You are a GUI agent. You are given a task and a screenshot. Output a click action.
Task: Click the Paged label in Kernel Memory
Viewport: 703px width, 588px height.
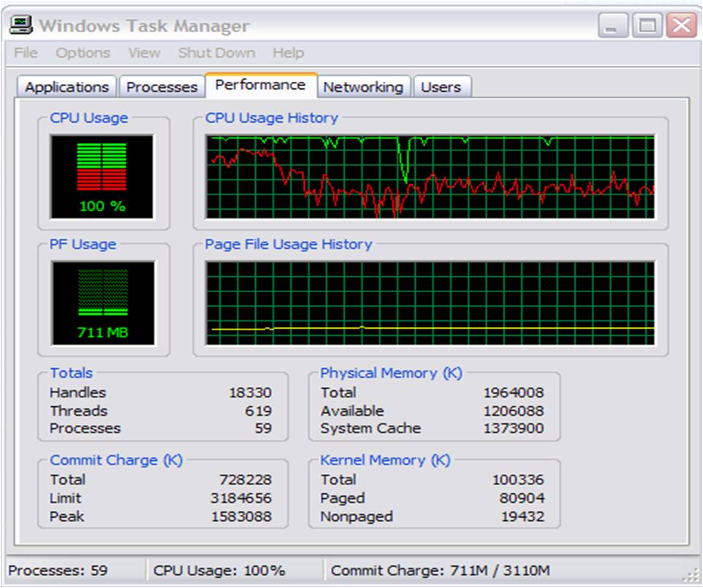[343, 498]
